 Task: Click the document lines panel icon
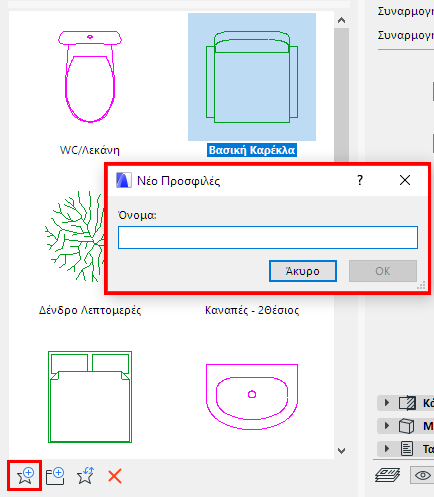[407, 449]
